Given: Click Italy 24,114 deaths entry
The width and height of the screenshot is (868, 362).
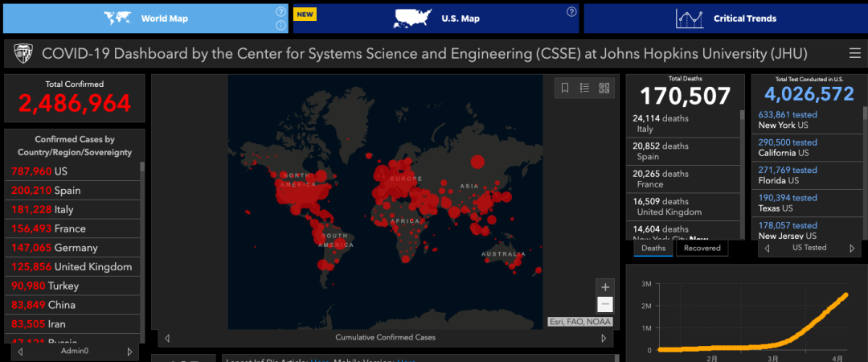Looking at the screenshot, I should (x=682, y=124).
